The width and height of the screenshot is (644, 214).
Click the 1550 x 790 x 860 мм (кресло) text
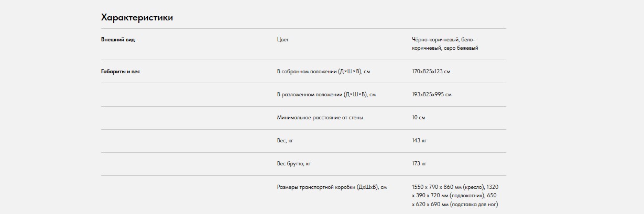[449, 187]
